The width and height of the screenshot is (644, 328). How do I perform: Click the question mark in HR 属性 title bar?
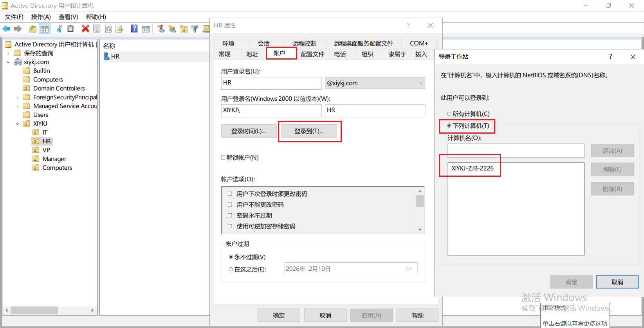[408, 25]
